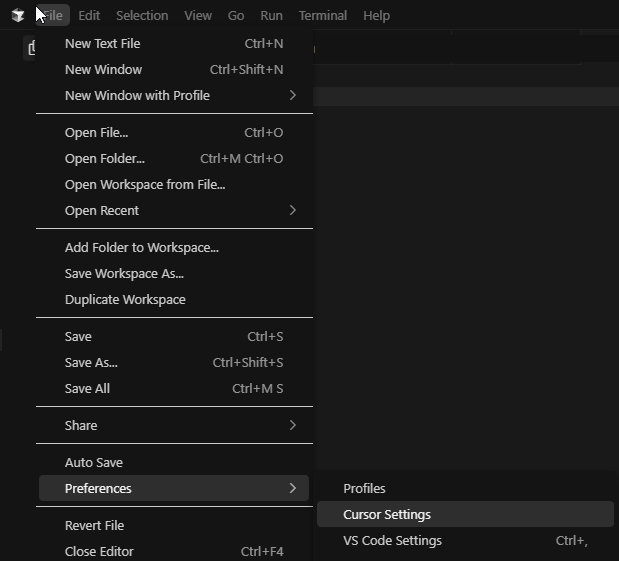Open the Edit menu
Viewport: 619px width, 561px height.
(89, 16)
